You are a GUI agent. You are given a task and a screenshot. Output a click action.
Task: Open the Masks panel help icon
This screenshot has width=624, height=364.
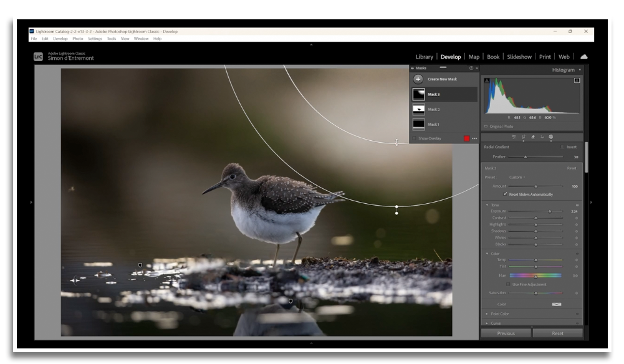click(x=471, y=68)
